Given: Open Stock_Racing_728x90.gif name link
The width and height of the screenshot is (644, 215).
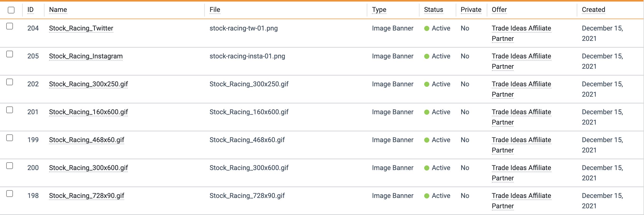Looking at the screenshot, I should tap(87, 196).
